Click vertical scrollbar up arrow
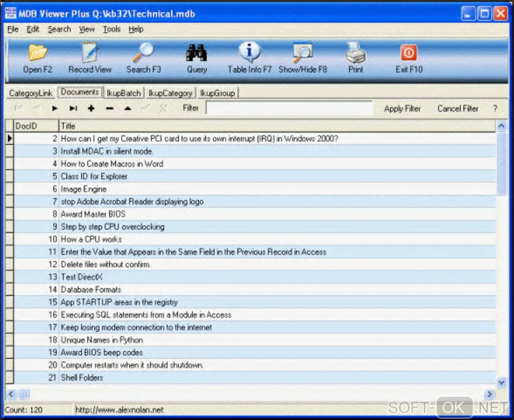This screenshot has width=514, height=420. pos(501,126)
